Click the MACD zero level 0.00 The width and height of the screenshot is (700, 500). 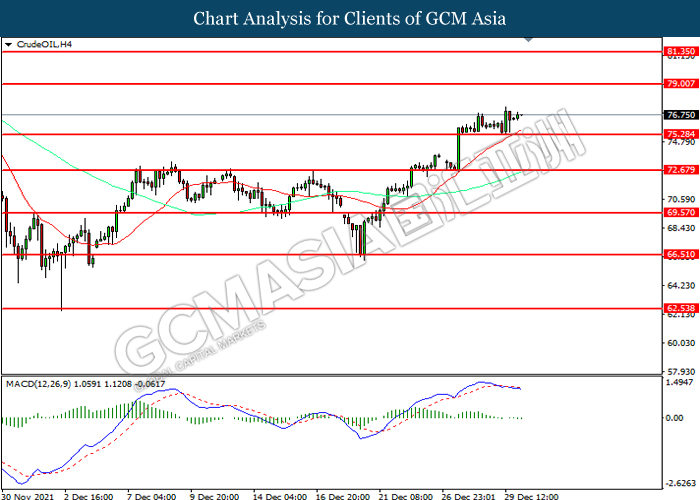[675, 418]
